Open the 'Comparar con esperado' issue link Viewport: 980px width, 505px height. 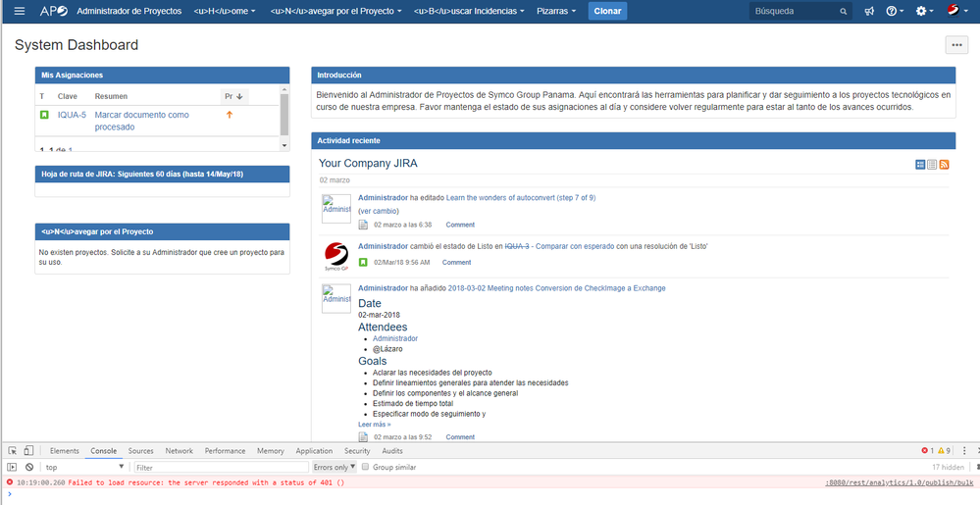pos(575,246)
